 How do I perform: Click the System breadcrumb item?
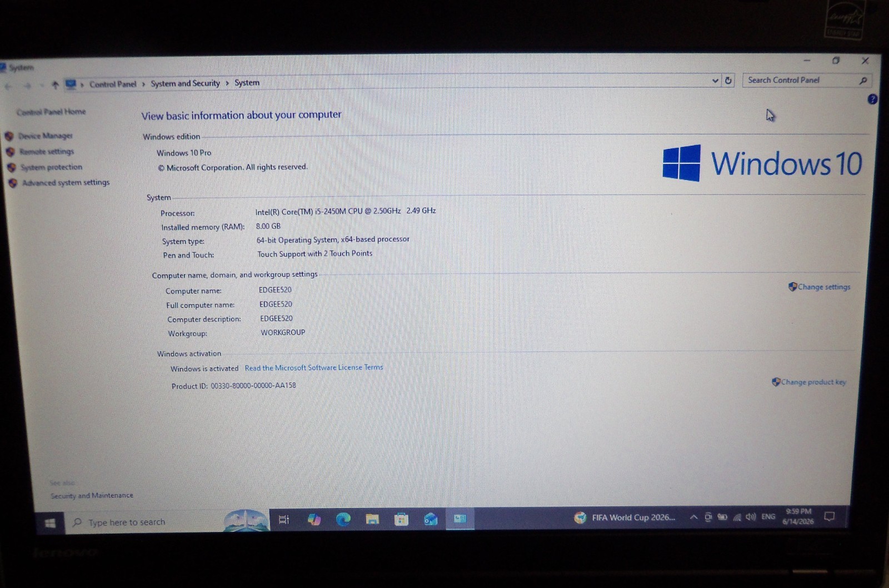(x=247, y=82)
